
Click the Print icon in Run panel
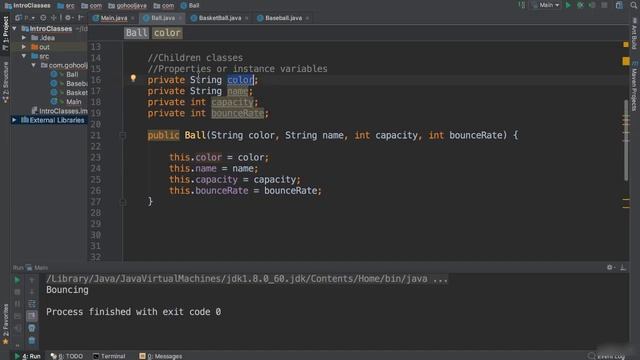pos(32,328)
